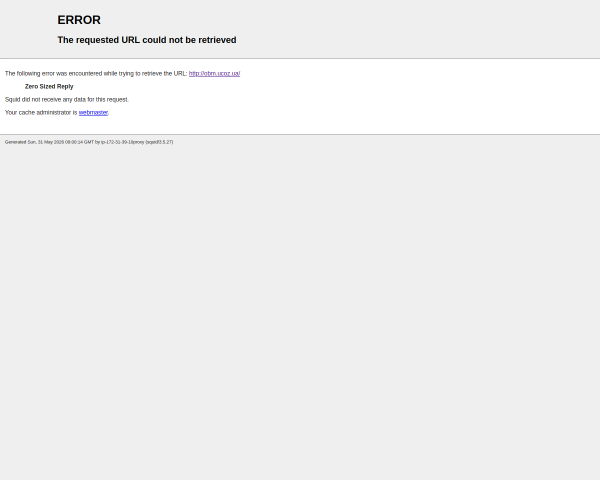
Task: Click the 'requested URL could not be retrieved' subheading
Action: [147, 40]
